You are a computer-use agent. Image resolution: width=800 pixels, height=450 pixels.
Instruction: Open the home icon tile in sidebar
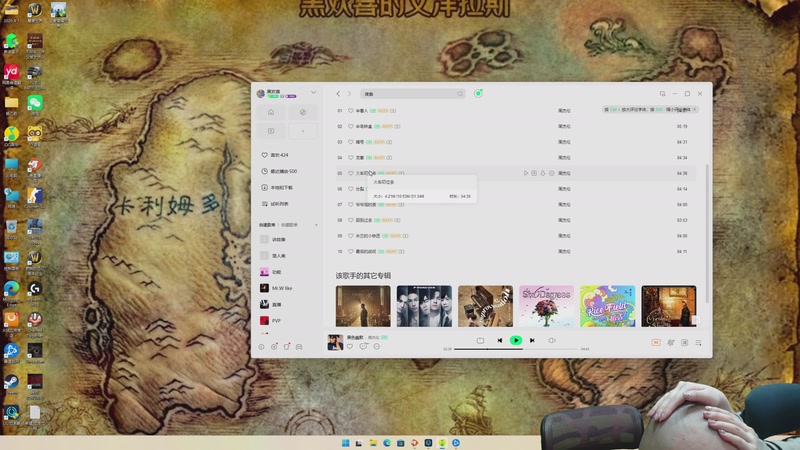pyautogui.click(x=271, y=112)
